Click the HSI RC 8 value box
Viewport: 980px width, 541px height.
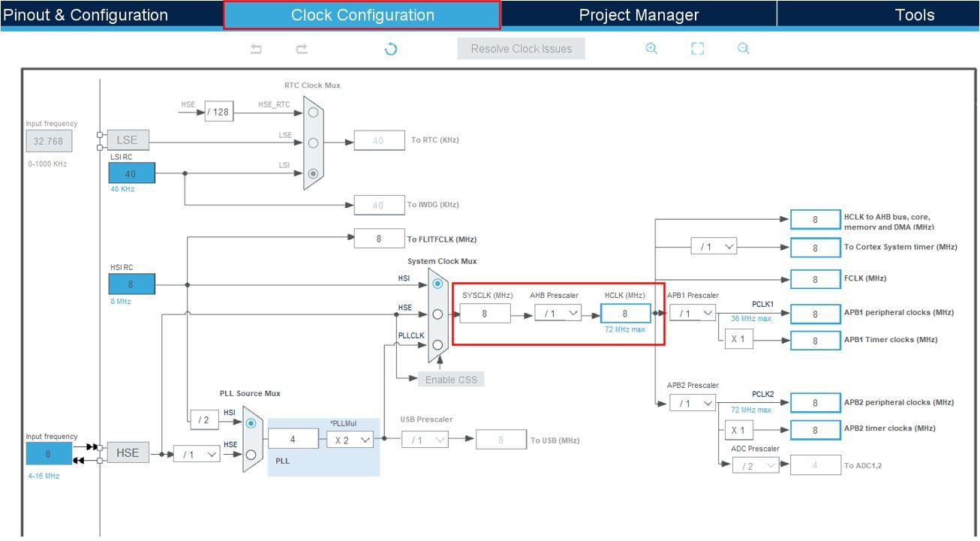click(131, 284)
